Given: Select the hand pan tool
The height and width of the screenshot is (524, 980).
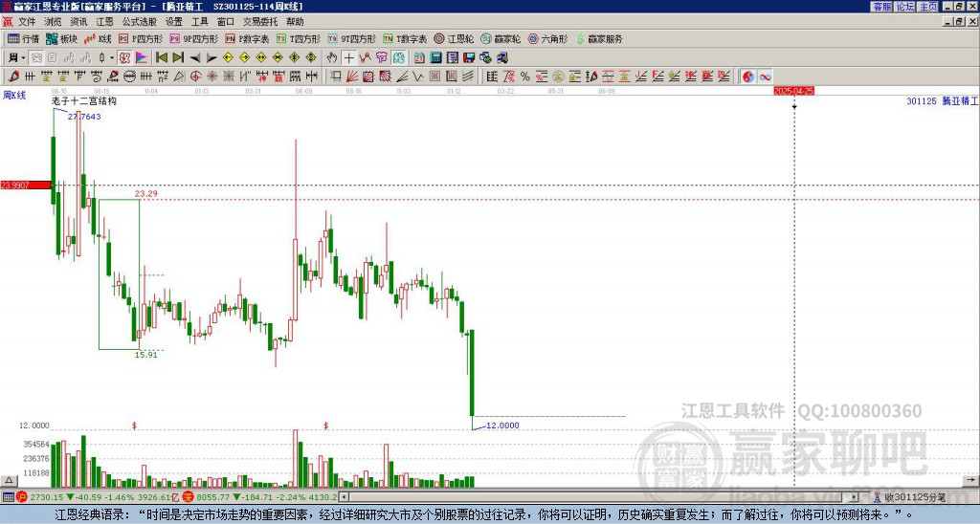Looking at the screenshot, I should [332, 58].
